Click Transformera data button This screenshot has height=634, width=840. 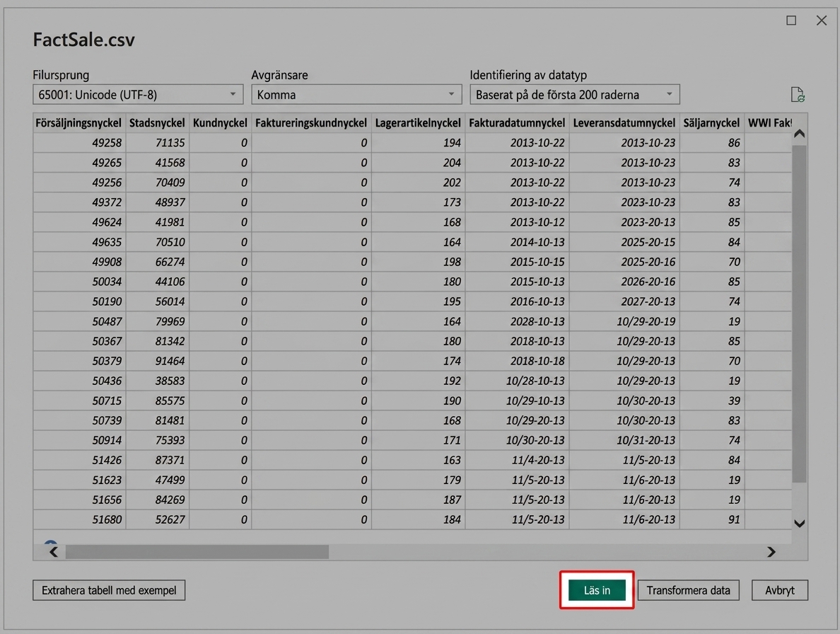(x=689, y=590)
